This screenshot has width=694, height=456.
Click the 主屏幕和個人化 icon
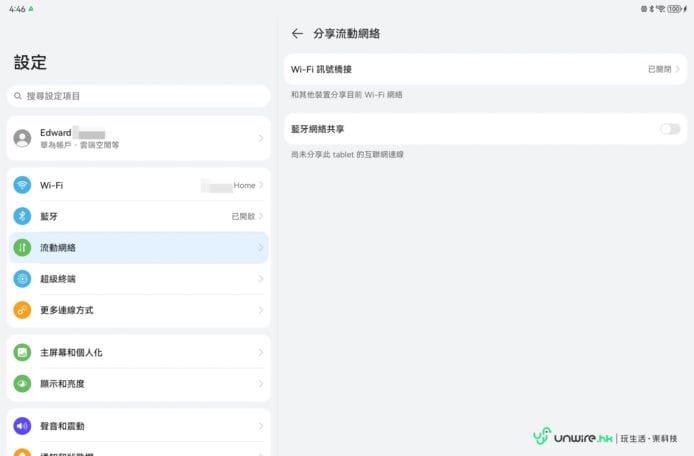click(x=22, y=352)
